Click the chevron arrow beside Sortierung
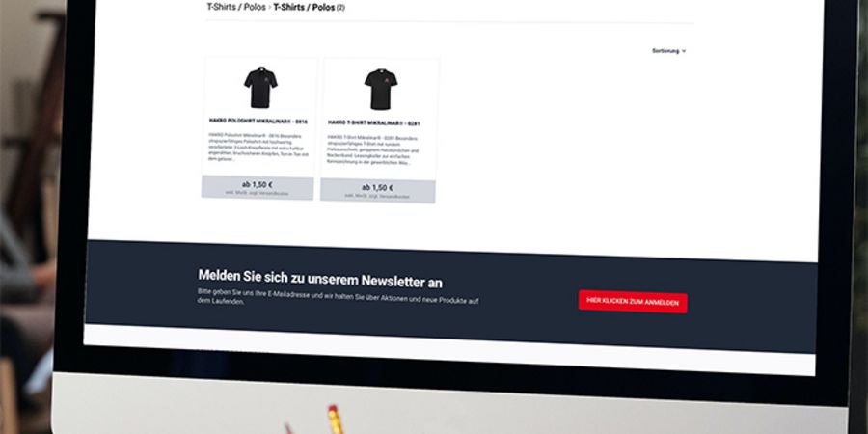 pos(684,51)
